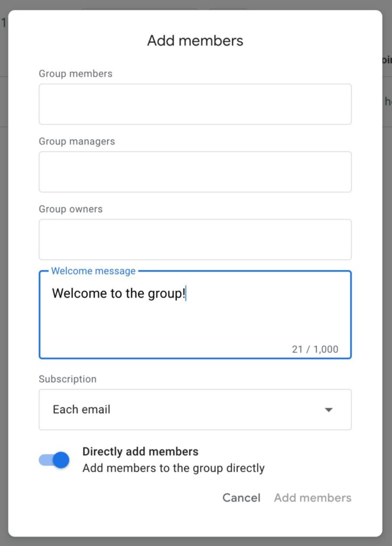Image resolution: width=392 pixels, height=546 pixels.
Task: Click the Group members input field
Action: pos(195,104)
